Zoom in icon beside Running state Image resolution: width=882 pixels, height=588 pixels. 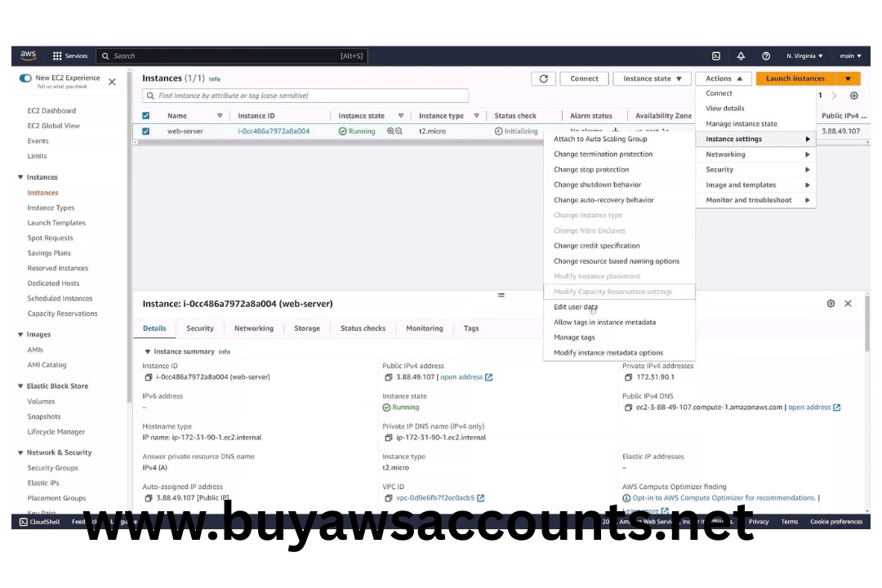pyautogui.click(x=390, y=131)
